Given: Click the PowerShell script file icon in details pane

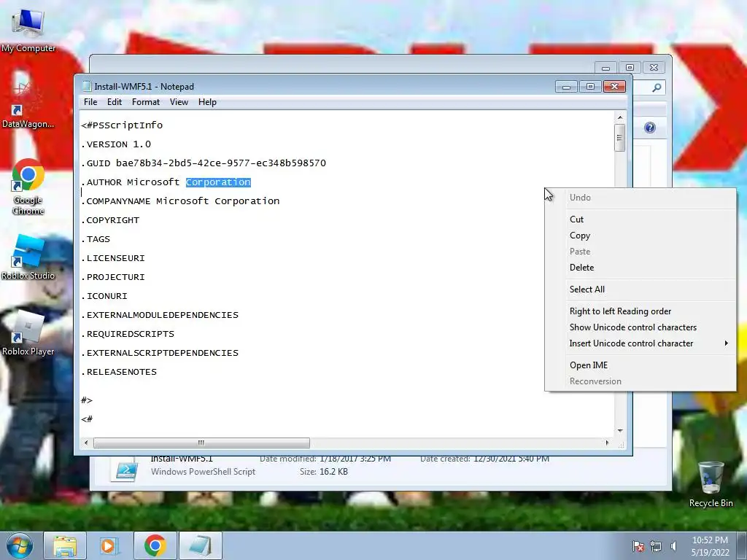Looking at the screenshot, I should pyautogui.click(x=126, y=469).
